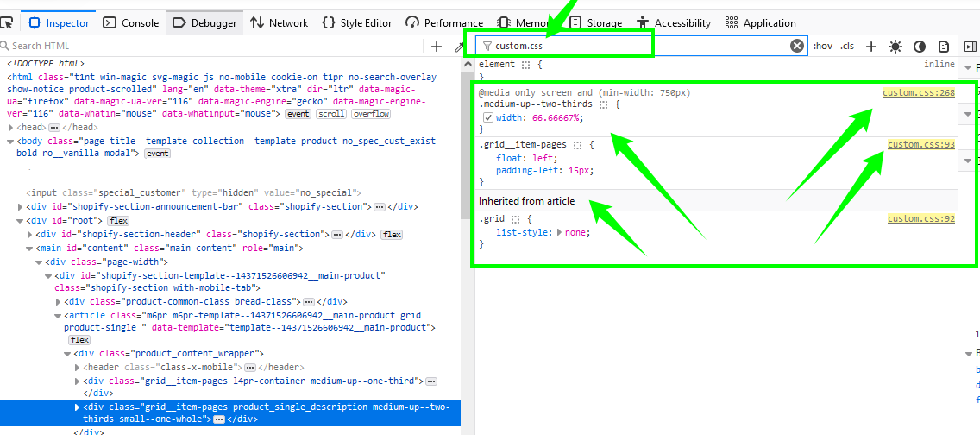Toggle print media simulation icon
The image size is (980, 435).
(944, 47)
